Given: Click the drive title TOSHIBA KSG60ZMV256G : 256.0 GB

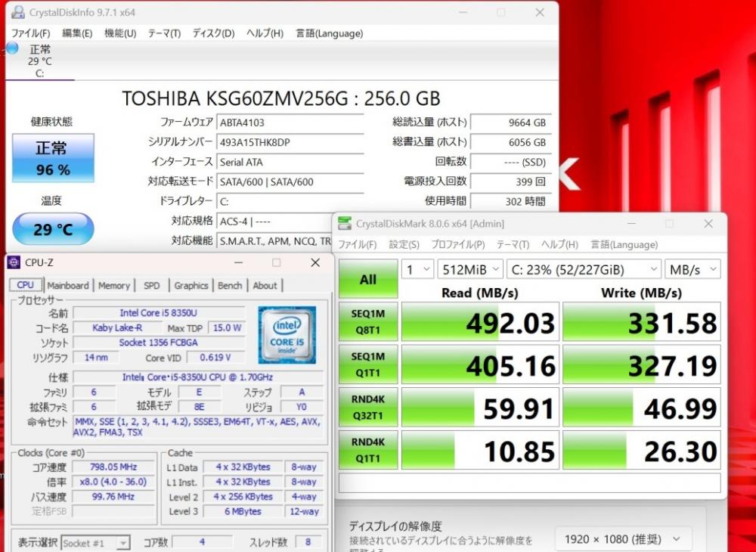Looking at the screenshot, I should pos(281,98).
